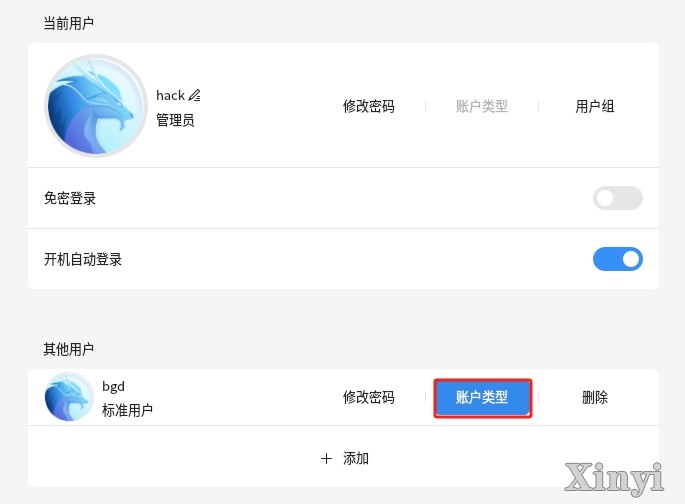Click 删除 to remove user bgd
685x504 pixels.
[595, 397]
